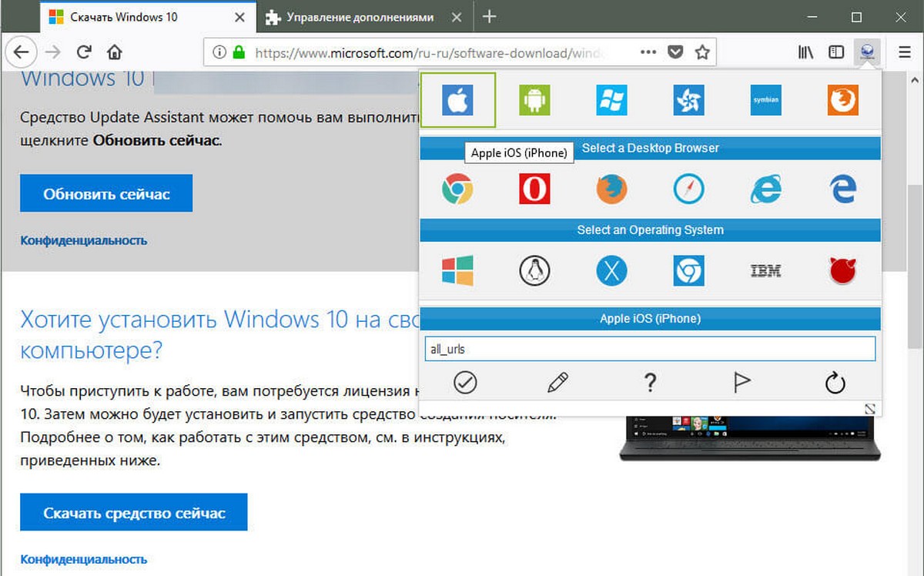Open lower Конфиденциальность link

pos(83,559)
